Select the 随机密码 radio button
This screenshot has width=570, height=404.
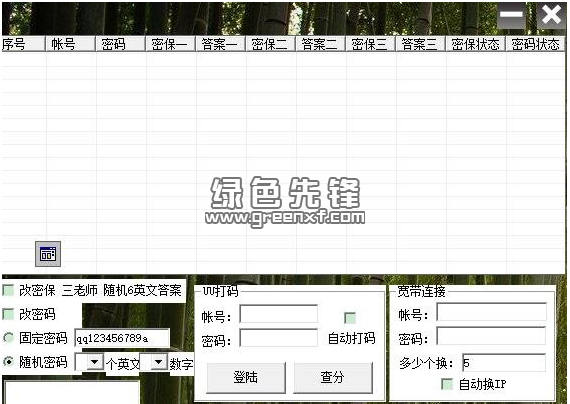[x=8, y=362]
